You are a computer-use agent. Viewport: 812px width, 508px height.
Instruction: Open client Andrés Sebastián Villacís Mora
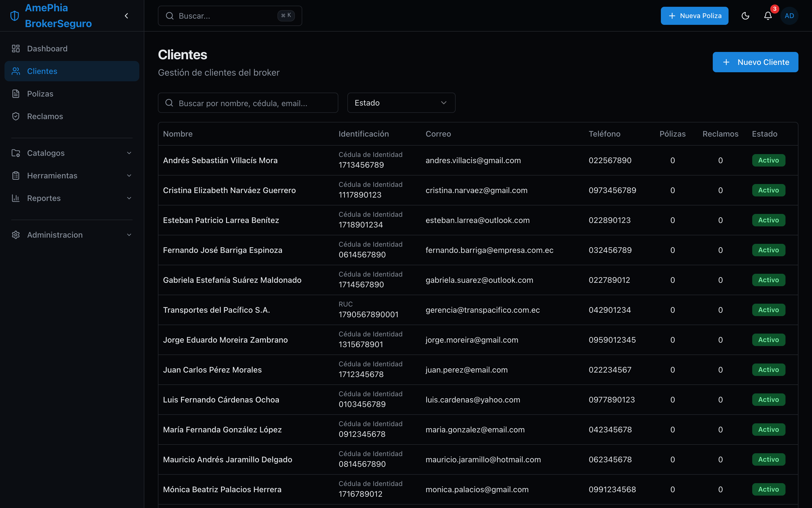pos(220,160)
